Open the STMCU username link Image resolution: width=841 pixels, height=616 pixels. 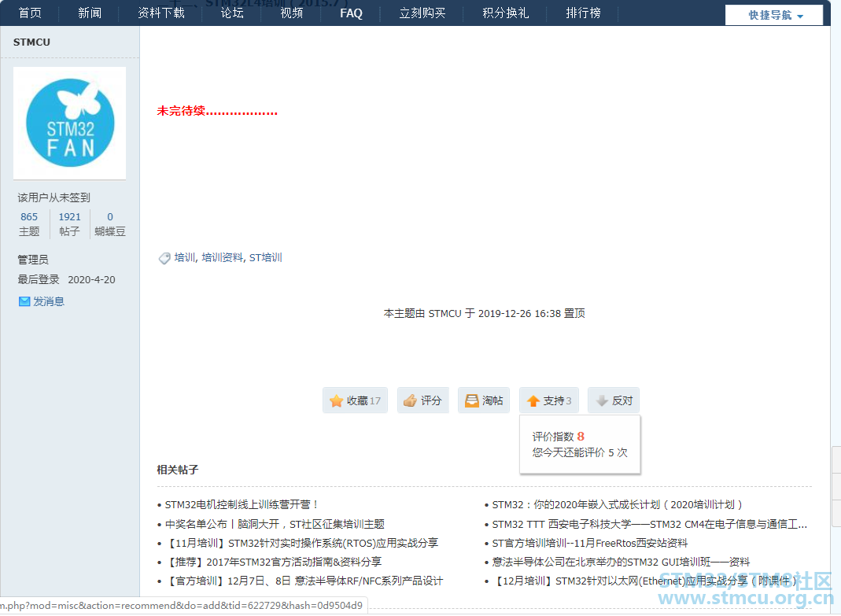31,42
